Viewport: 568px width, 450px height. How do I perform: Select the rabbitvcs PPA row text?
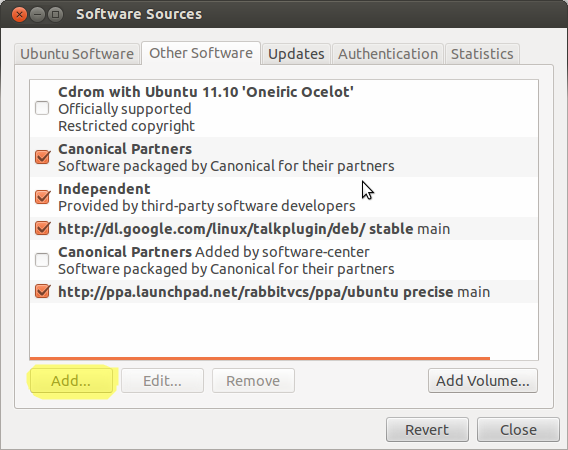click(274, 292)
